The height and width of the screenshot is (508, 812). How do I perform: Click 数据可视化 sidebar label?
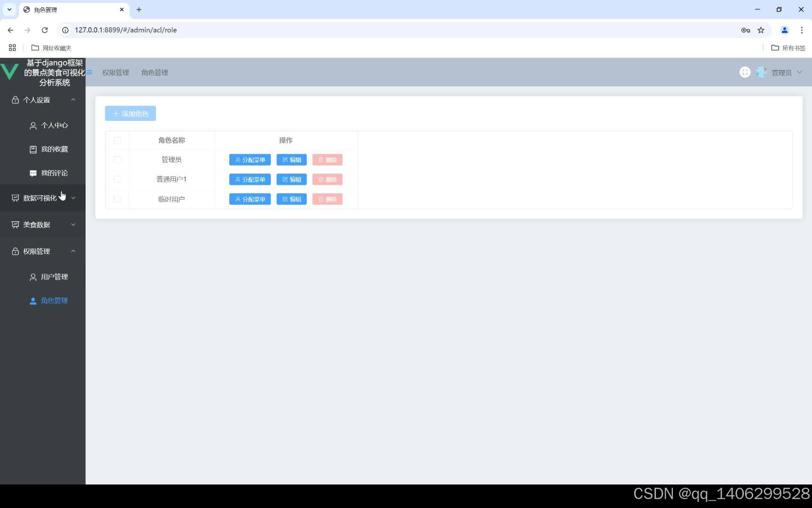pyautogui.click(x=40, y=198)
